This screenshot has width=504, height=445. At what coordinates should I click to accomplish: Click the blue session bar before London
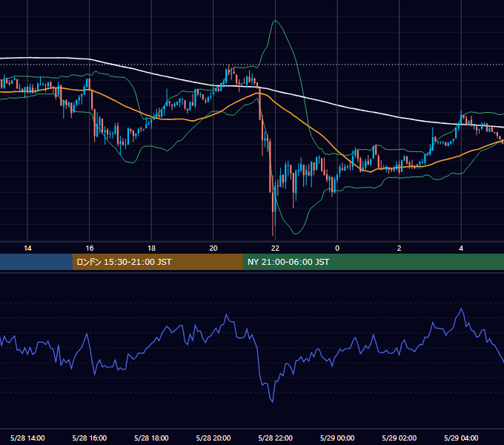36,262
